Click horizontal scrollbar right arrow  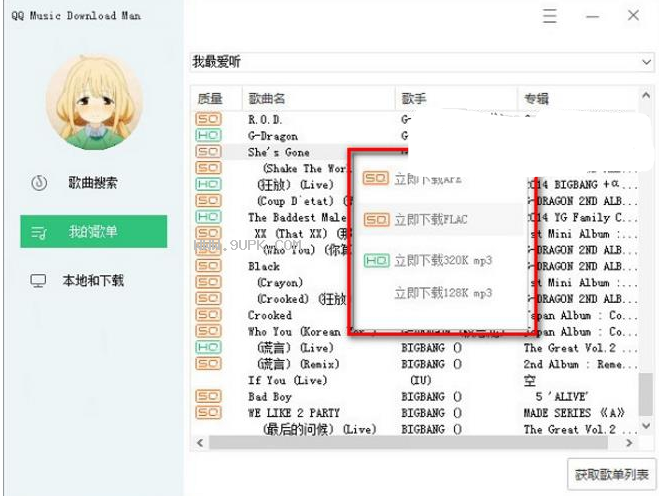pyautogui.click(x=629, y=443)
